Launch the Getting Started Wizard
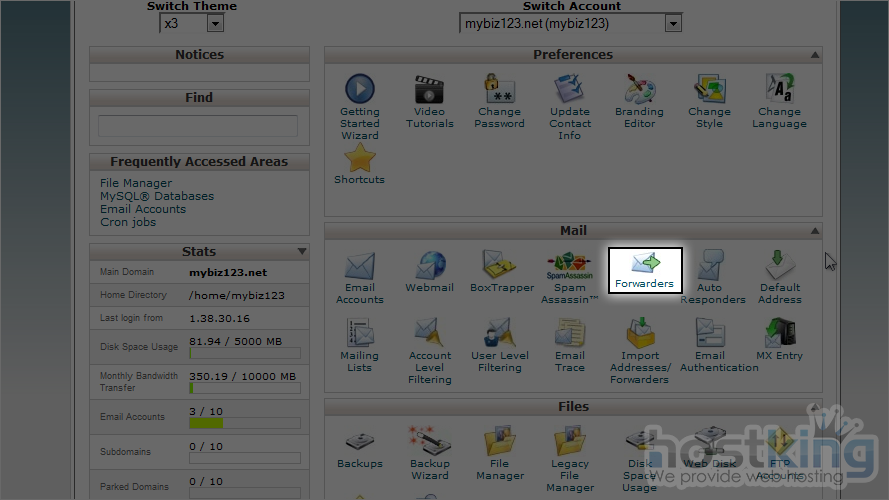 359,107
